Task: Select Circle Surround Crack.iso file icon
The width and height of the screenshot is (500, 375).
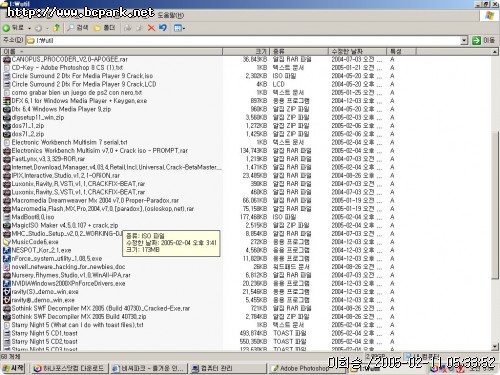Action: pyautogui.click(x=6, y=76)
